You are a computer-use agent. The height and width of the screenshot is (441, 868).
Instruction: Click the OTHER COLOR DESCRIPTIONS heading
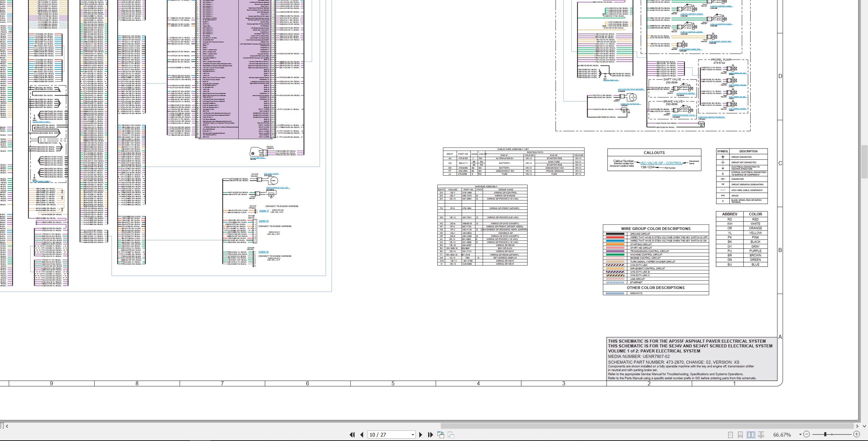click(x=655, y=288)
